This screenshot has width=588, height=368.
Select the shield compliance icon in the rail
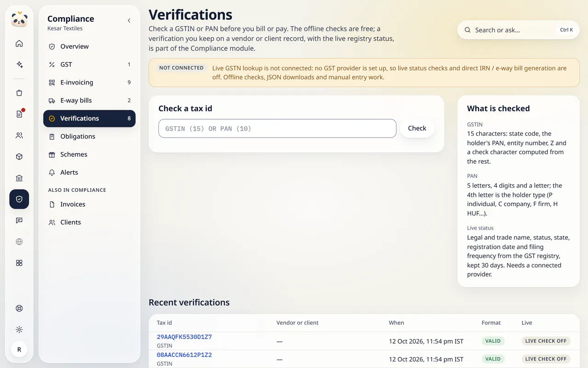click(19, 199)
